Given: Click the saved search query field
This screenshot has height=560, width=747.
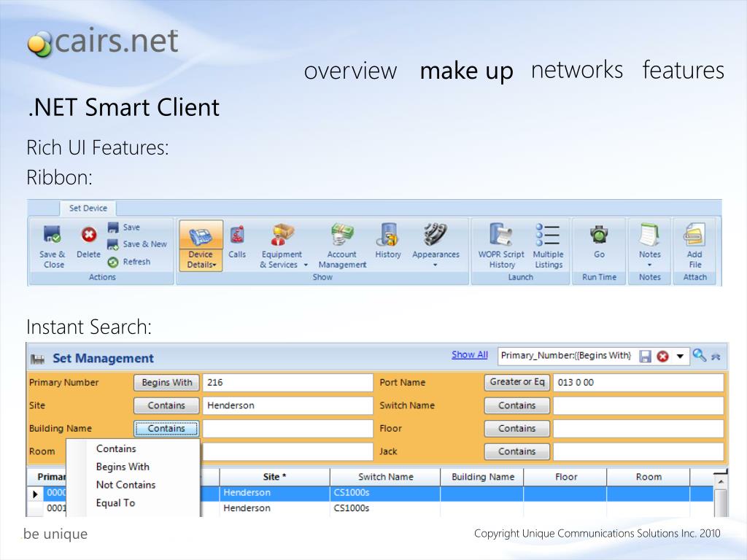Looking at the screenshot, I should 567,356.
